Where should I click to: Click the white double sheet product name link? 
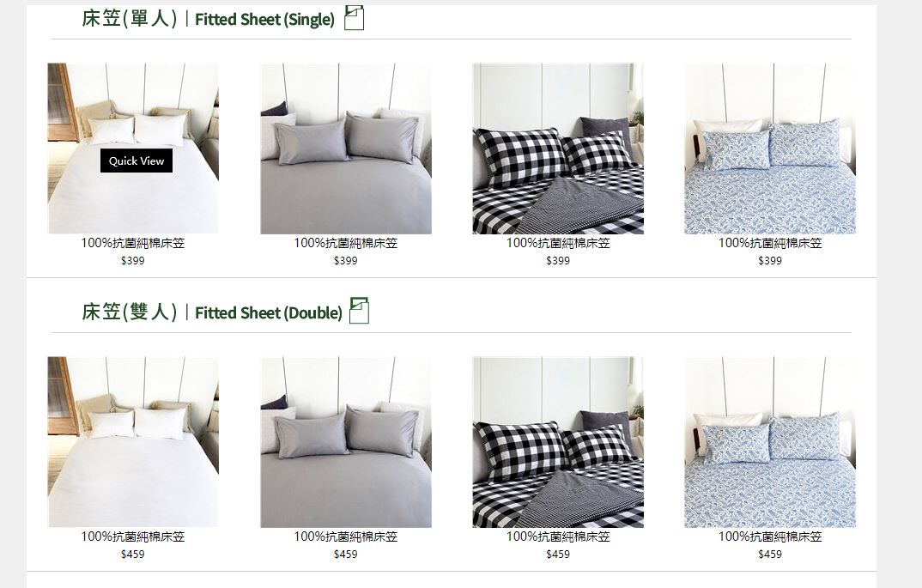click(133, 536)
